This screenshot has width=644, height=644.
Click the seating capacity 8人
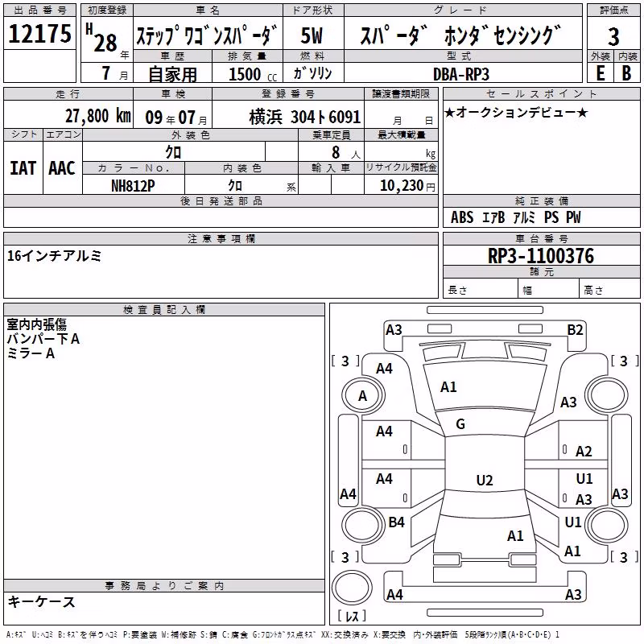pyautogui.click(x=346, y=152)
